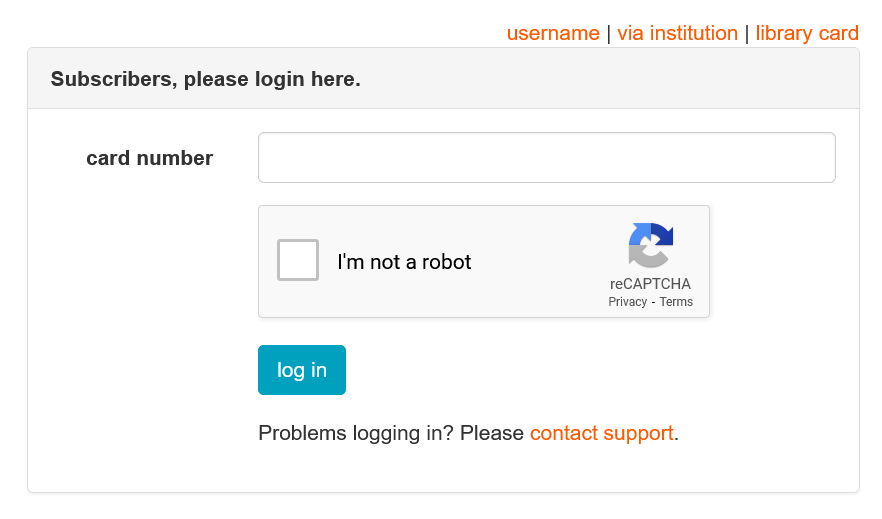Open the reCAPTCHA Terms link
Image resolution: width=882 pixels, height=519 pixels.
tap(676, 302)
